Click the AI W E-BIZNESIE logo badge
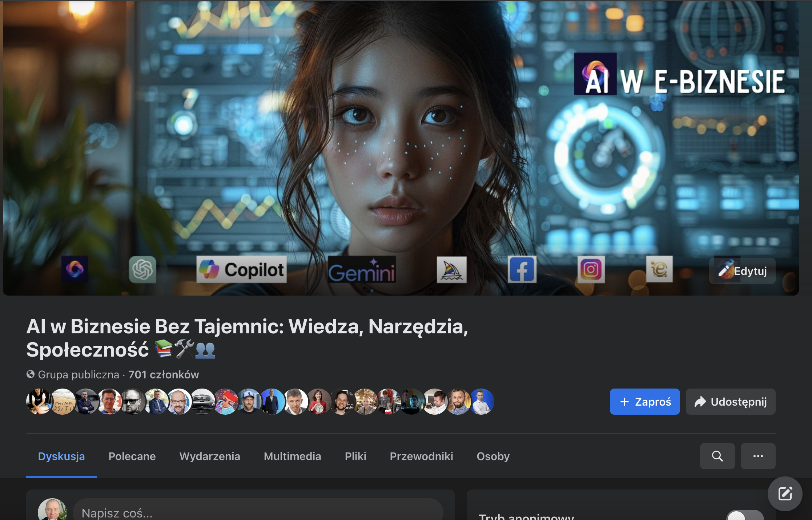The width and height of the screenshot is (812, 520). tap(679, 74)
